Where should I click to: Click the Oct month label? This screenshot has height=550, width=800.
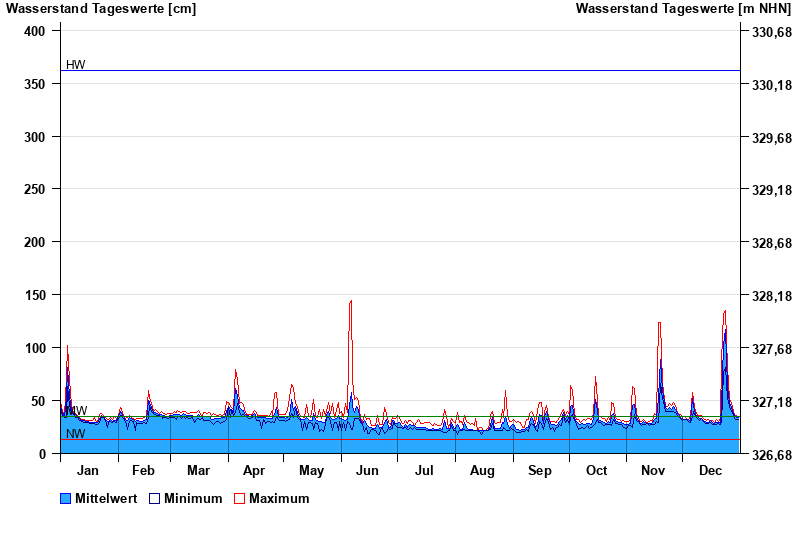coord(597,470)
